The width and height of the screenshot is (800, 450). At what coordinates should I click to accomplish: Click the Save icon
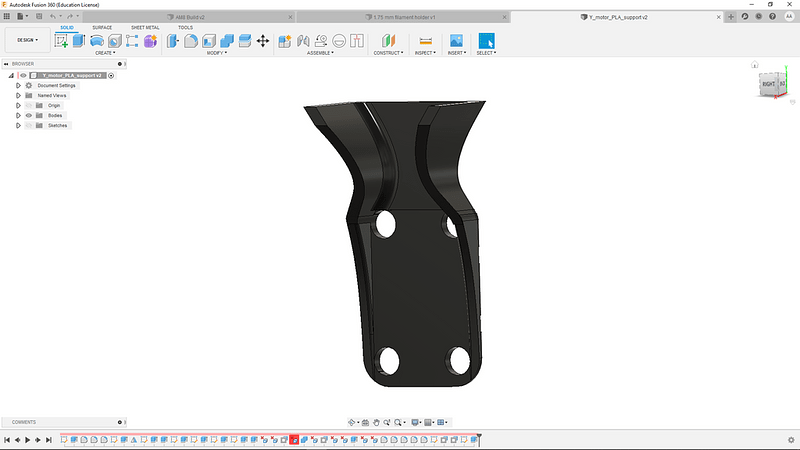click(x=39, y=16)
